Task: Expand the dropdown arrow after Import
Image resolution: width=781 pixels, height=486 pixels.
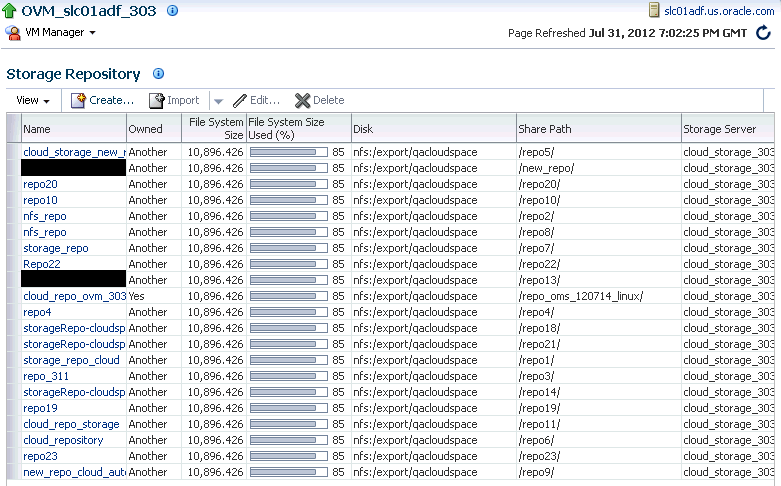Action: [218, 101]
